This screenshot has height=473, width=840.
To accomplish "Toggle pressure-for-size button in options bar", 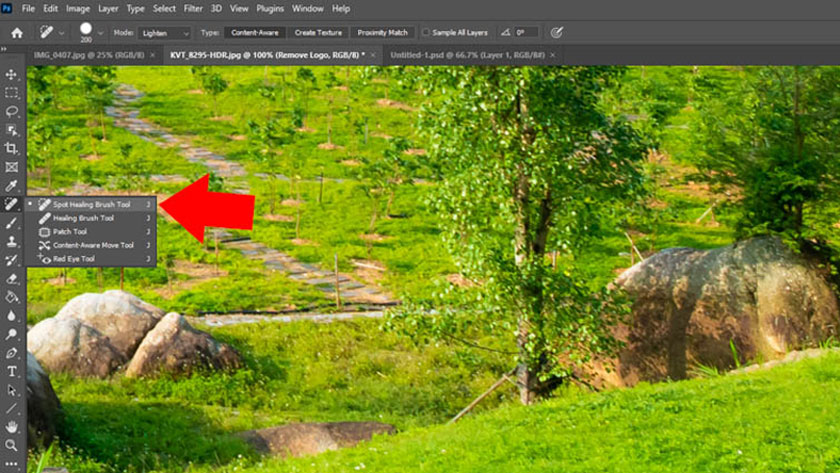I will click(557, 32).
